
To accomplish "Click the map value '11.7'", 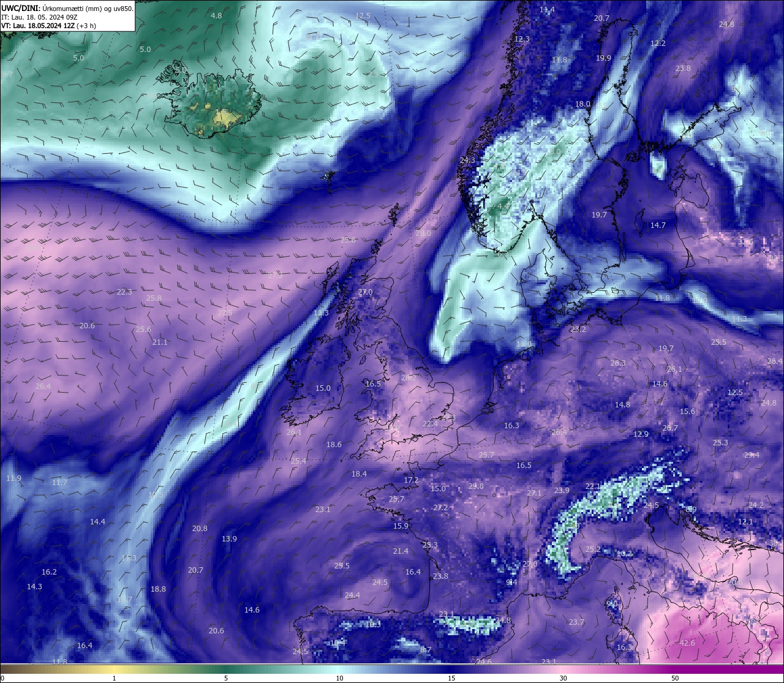I will tap(59, 482).
